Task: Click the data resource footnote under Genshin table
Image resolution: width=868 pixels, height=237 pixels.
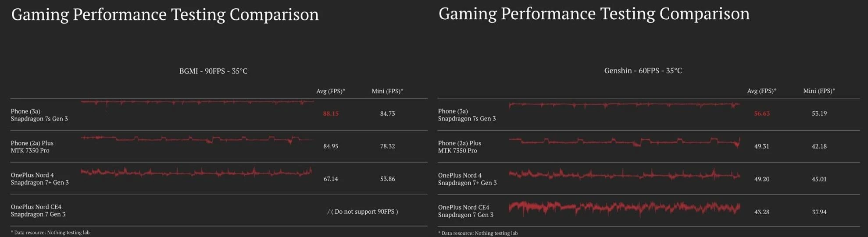Action: coord(479,233)
